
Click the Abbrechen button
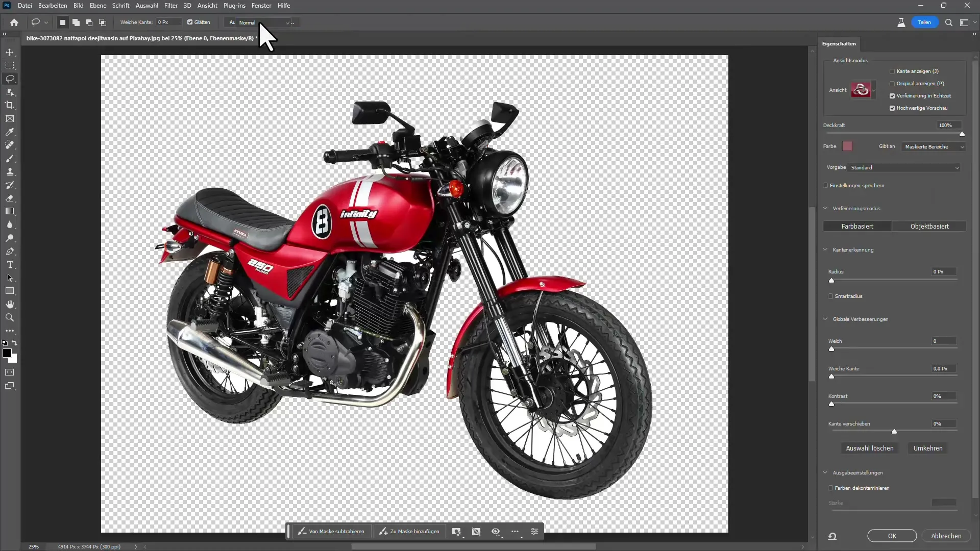[946, 536]
